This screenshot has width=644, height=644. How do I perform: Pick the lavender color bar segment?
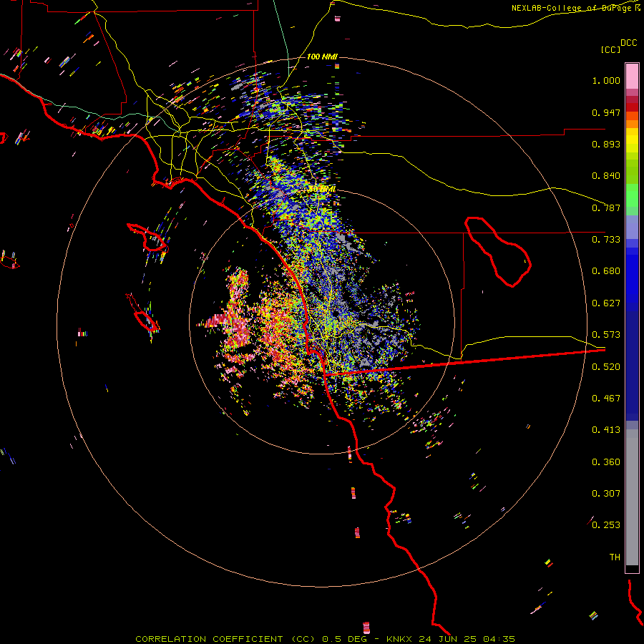[632, 227]
